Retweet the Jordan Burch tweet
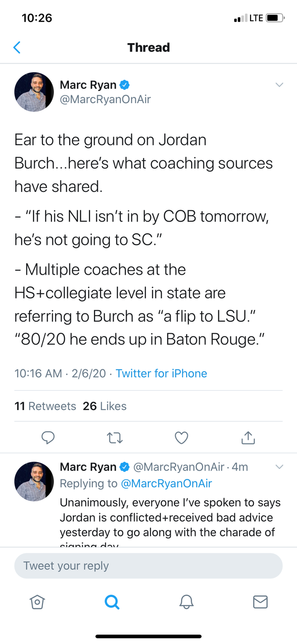 click(x=114, y=437)
